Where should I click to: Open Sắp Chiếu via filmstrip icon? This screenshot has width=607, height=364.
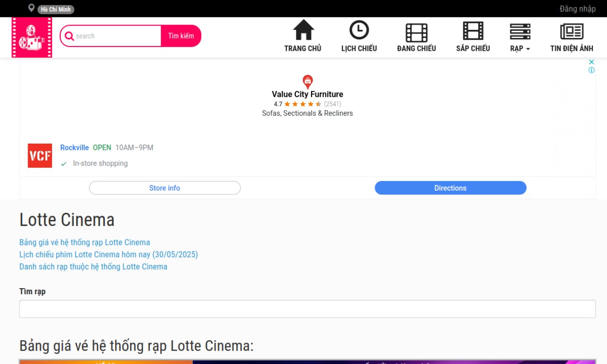473,31
